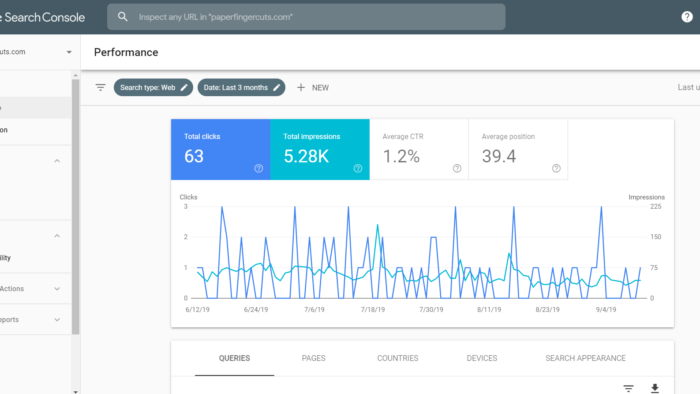Edit the Search type: Web pencil icon
700x394 pixels.
[184, 87]
